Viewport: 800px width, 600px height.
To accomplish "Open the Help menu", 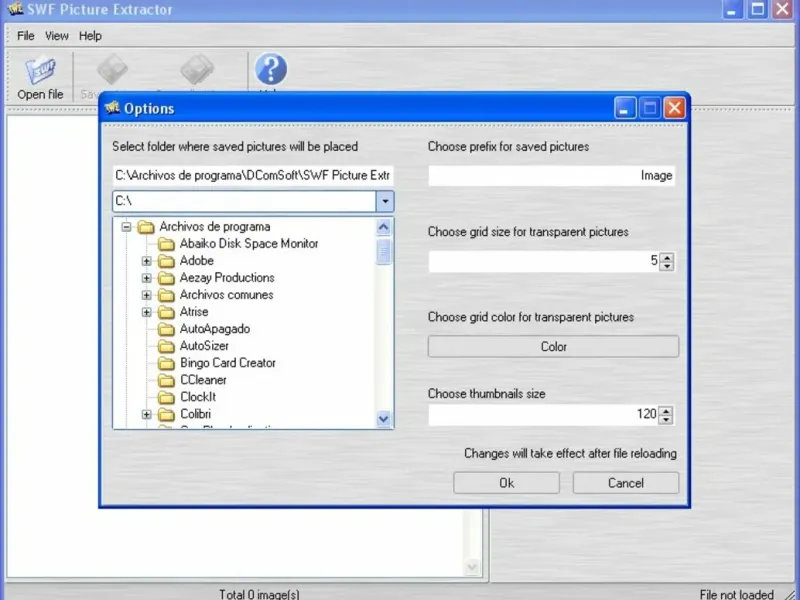I will pos(90,36).
